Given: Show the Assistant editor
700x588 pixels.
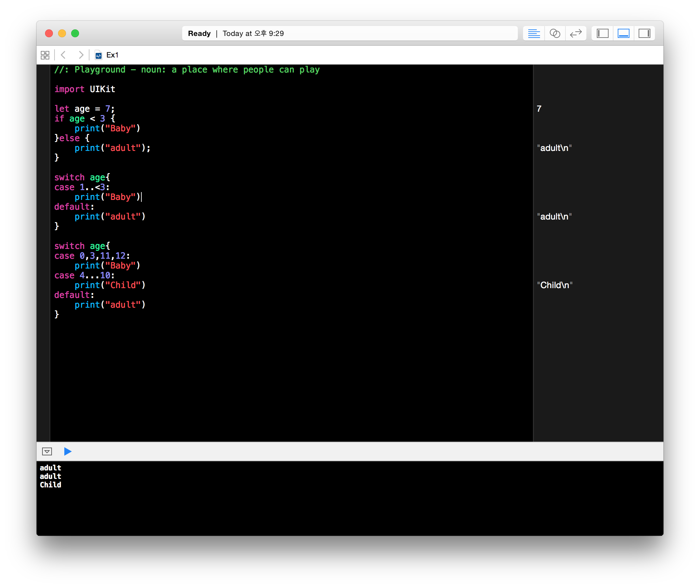Looking at the screenshot, I should click(x=555, y=33).
